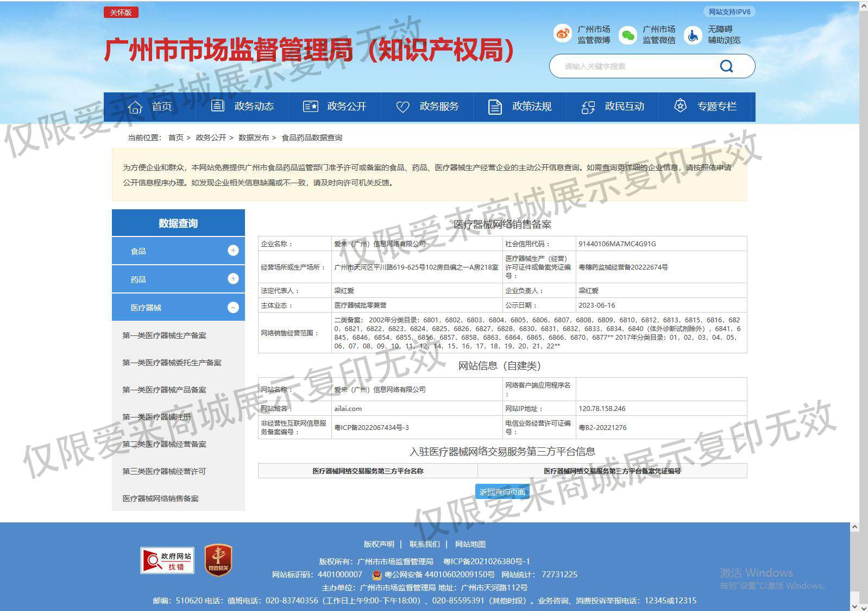
Task: Click the 关怀版 button at top
Action: [x=121, y=13]
